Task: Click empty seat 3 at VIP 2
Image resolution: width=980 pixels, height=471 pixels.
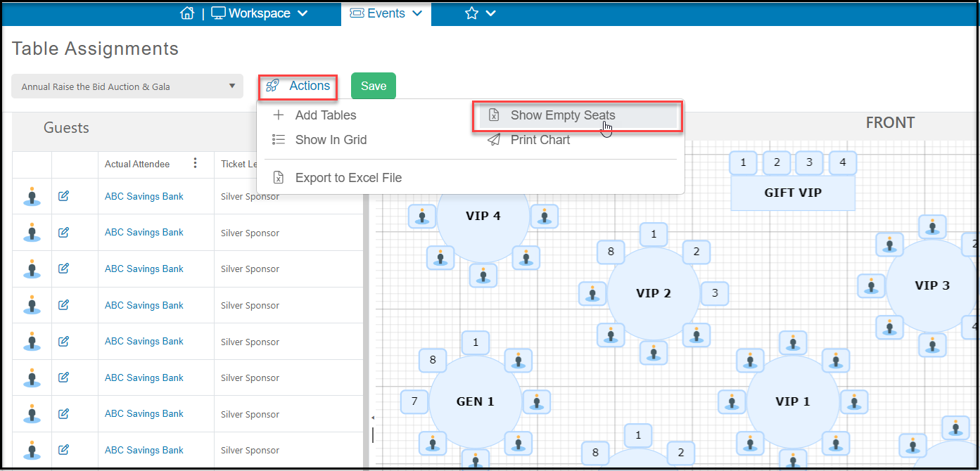Action: pos(715,293)
